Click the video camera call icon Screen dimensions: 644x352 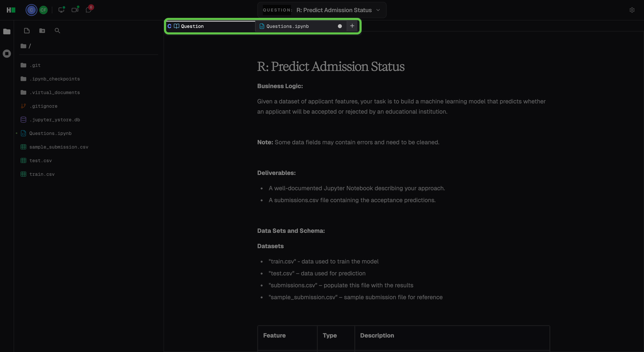(75, 10)
